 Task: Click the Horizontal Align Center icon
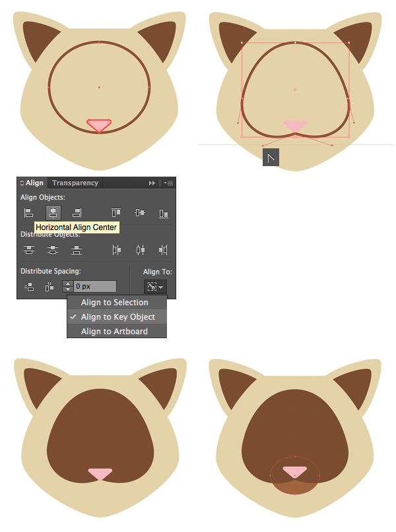tap(53, 213)
